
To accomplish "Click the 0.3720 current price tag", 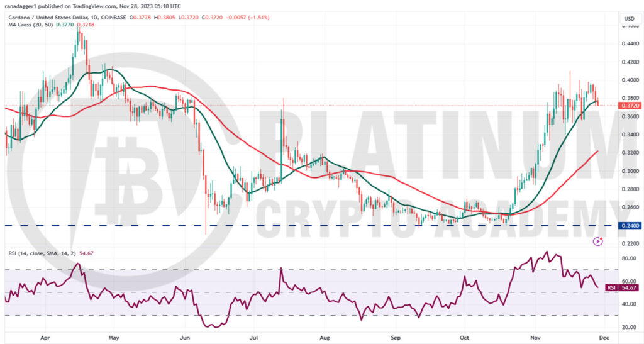I will pyautogui.click(x=630, y=106).
